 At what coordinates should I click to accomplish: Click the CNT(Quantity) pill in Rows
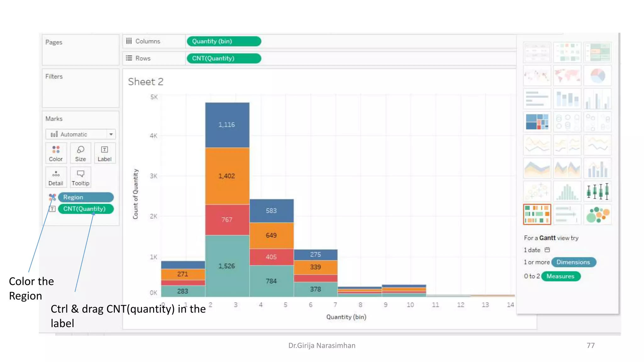pos(224,58)
